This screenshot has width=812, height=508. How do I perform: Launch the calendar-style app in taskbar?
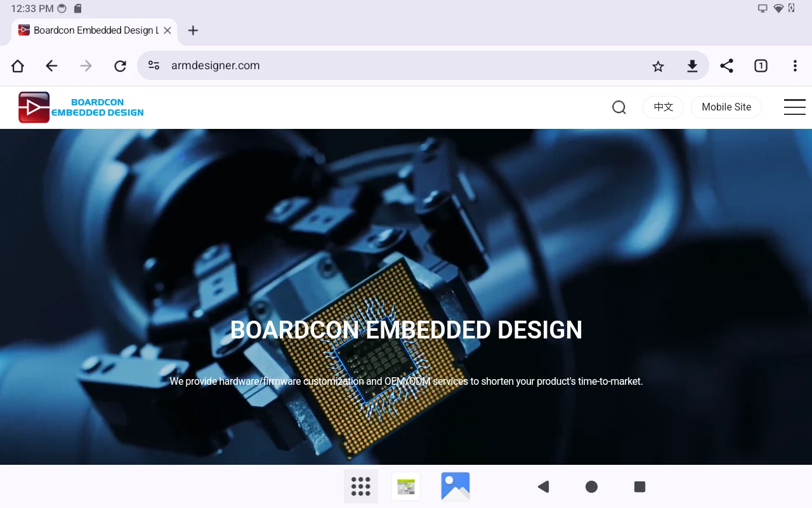pos(406,486)
